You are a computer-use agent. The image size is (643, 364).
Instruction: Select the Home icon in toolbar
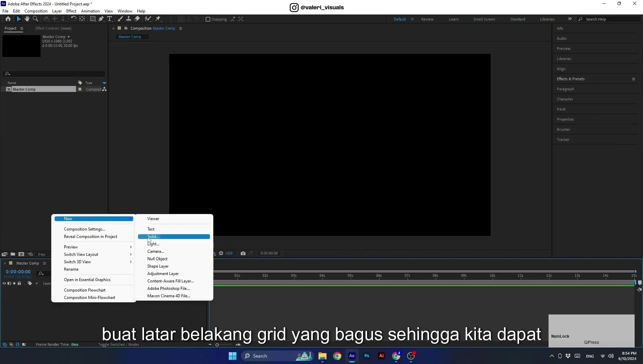point(8,19)
